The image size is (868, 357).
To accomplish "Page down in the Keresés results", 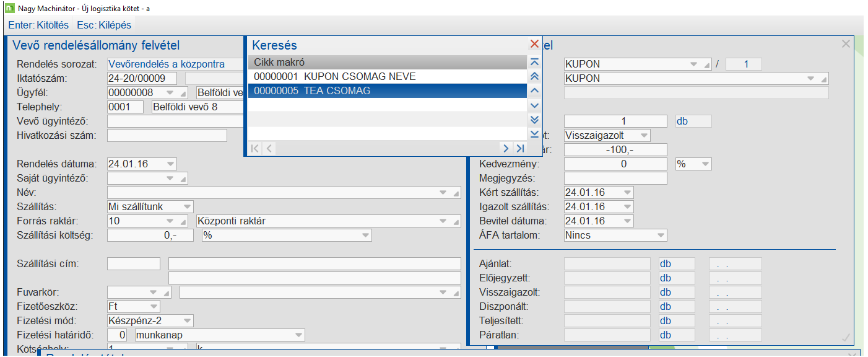I will [535, 120].
